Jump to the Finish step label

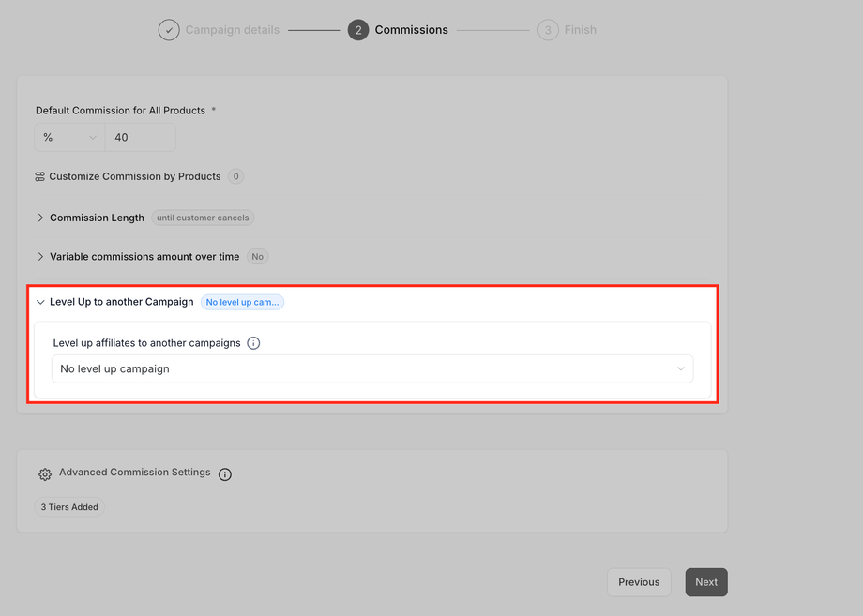(x=580, y=30)
